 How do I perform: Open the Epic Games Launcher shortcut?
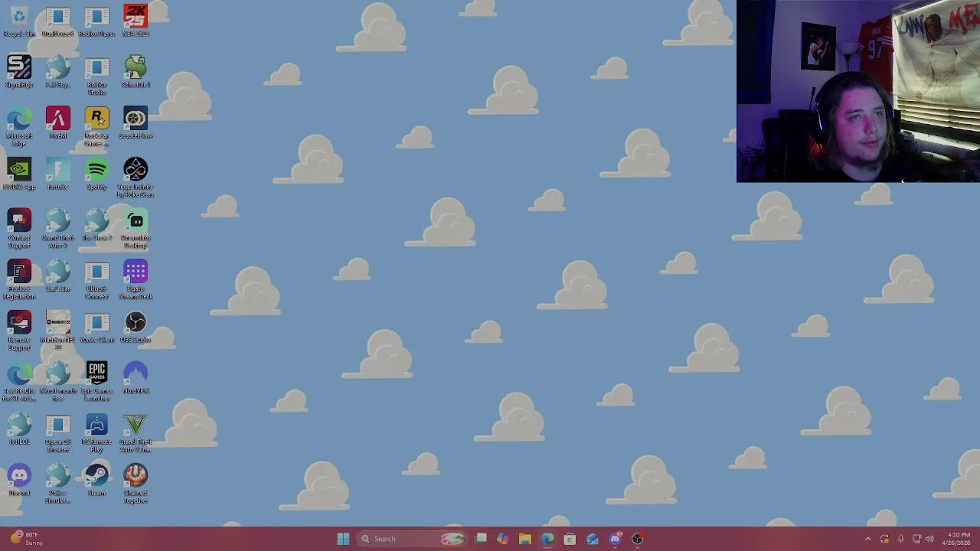pos(96,382)
